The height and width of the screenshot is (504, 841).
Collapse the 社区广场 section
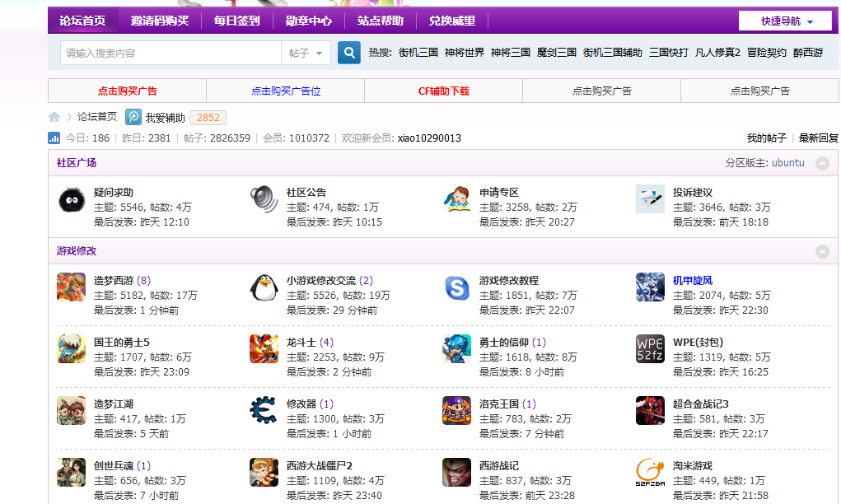pos(822,163)
